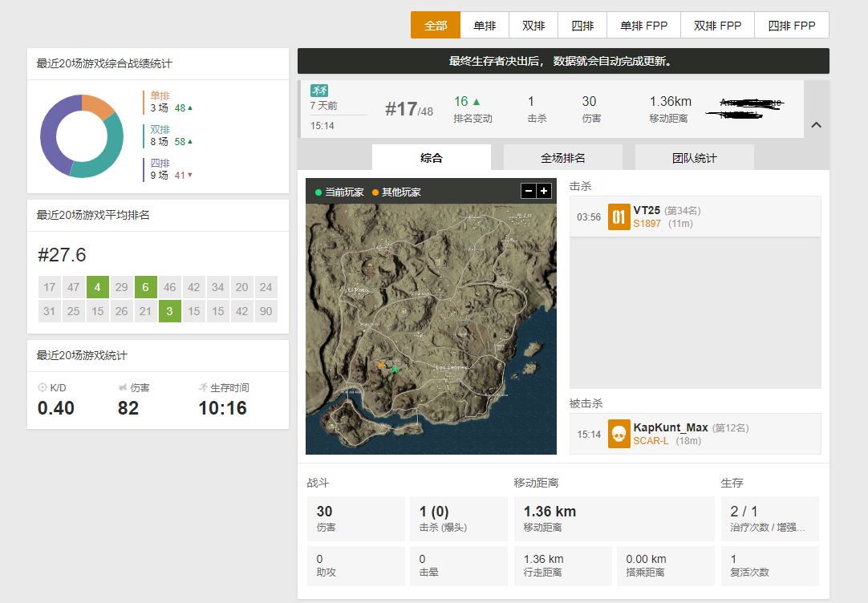Click the orange 其他玩家 legend dot
868x603 pixels.
pyautogui.click(x=374, y=192)
